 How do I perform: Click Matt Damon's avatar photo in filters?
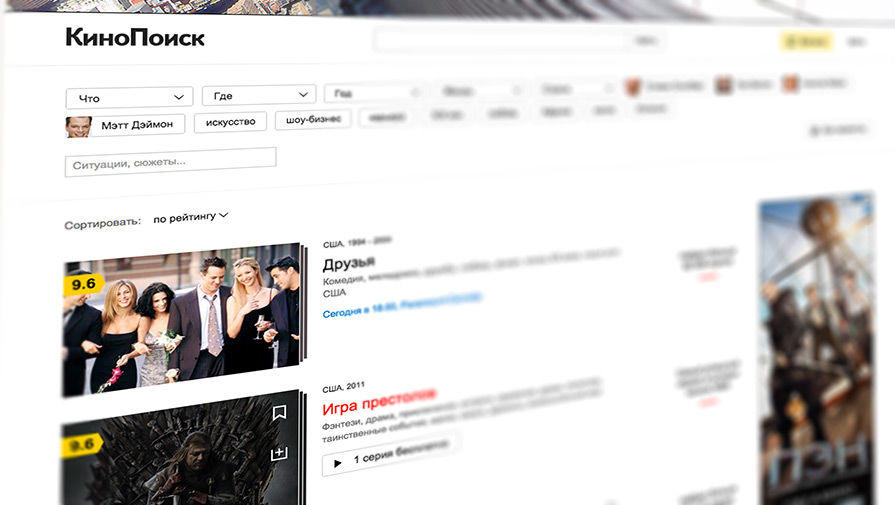pos(78,126)
